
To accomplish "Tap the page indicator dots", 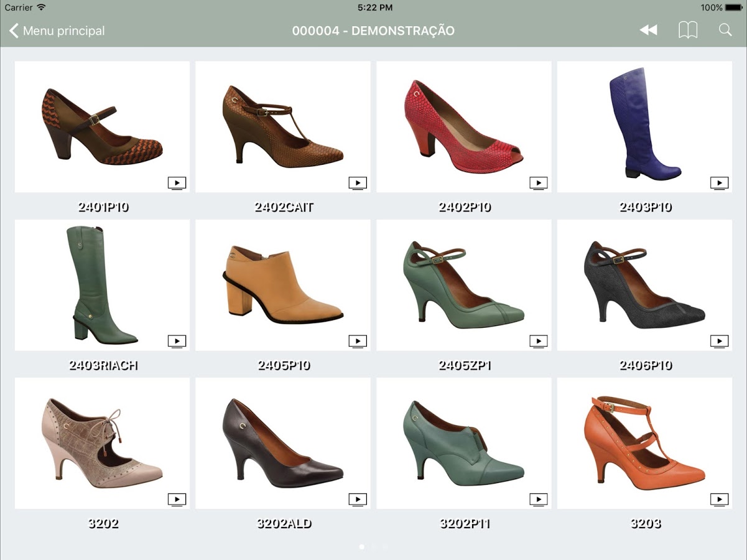I will (x=373, y=547).
